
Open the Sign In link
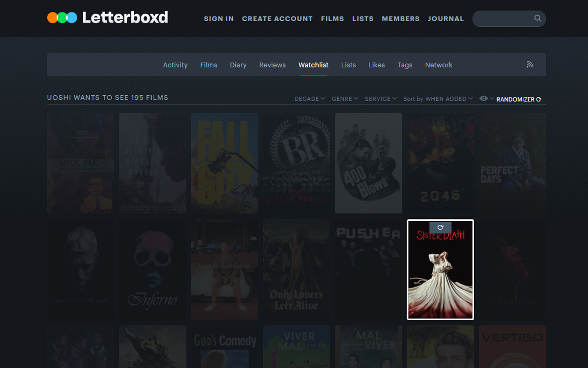coord(219,19)
